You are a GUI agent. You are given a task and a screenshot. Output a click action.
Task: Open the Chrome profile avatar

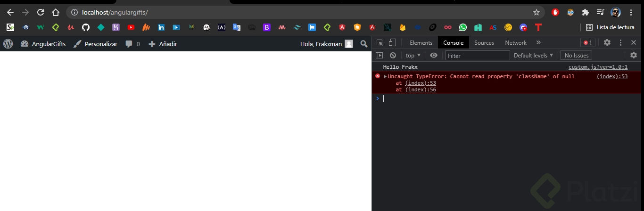[615, 12]
